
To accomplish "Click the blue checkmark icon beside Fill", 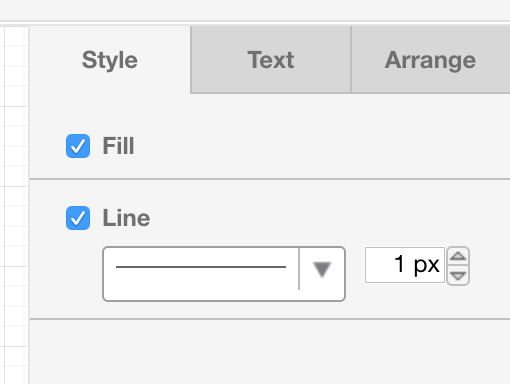I will tap(78, 146).
